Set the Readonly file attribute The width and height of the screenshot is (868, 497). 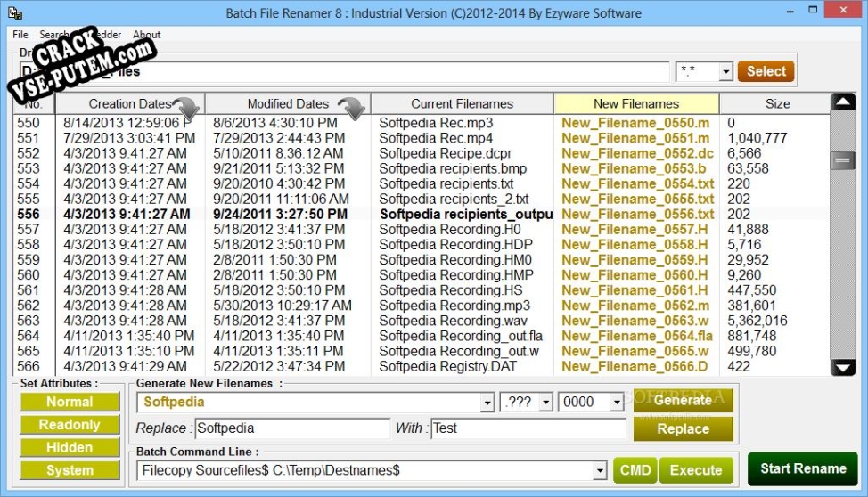tap(70, 425)
